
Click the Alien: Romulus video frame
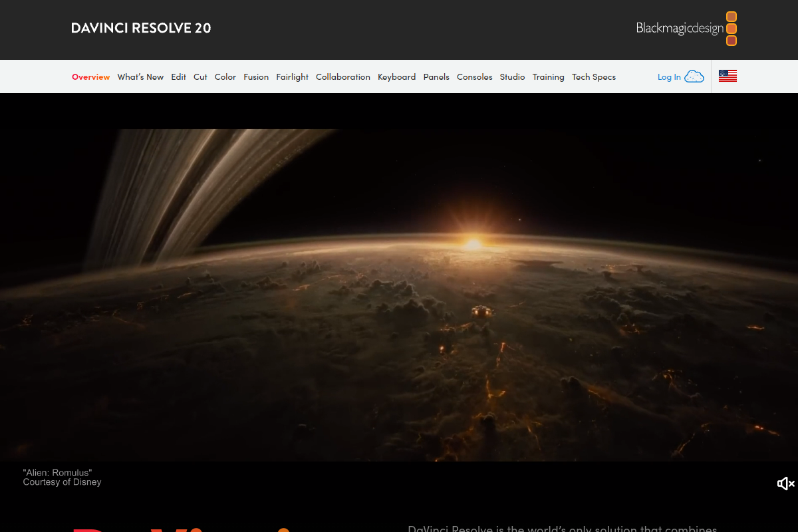tap(399, 279)
